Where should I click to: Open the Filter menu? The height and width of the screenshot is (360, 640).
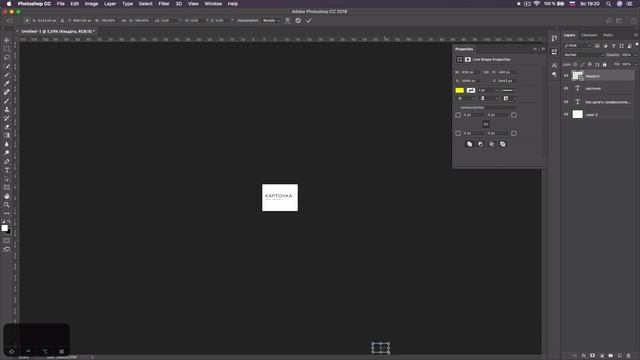[164, 4]
